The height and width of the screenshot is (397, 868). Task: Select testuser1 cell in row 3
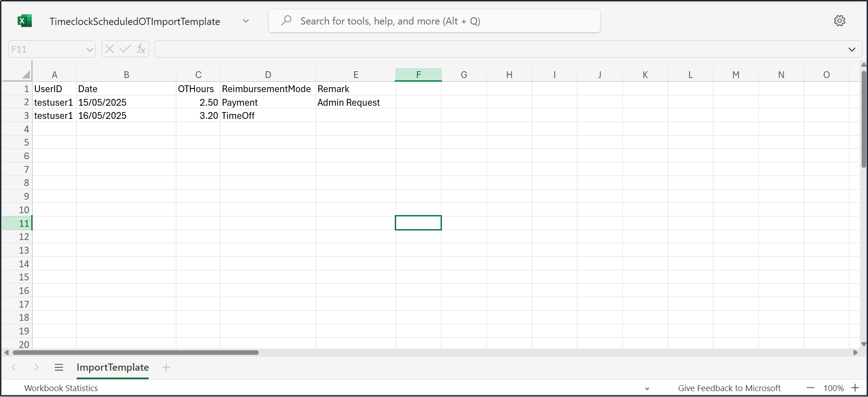tap(54, 116)
